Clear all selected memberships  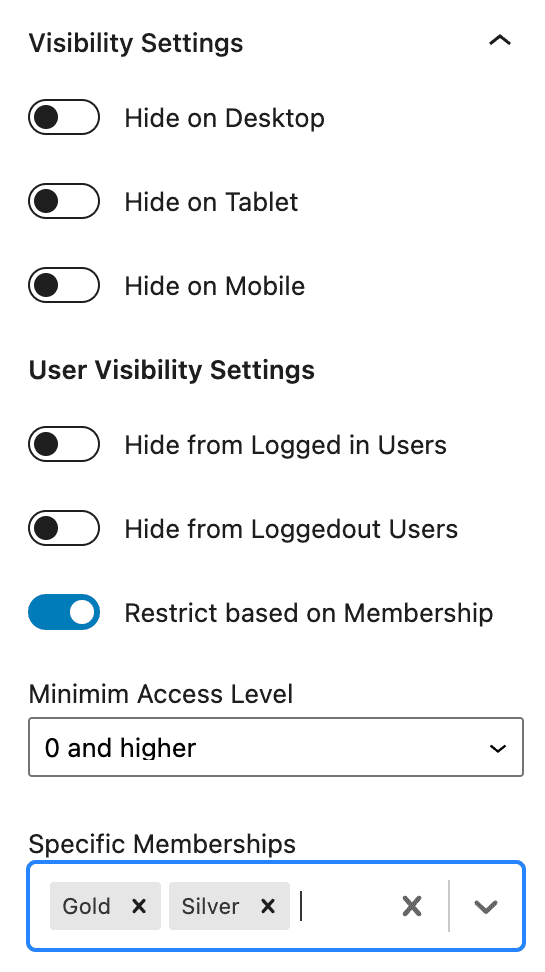point(412,906)
